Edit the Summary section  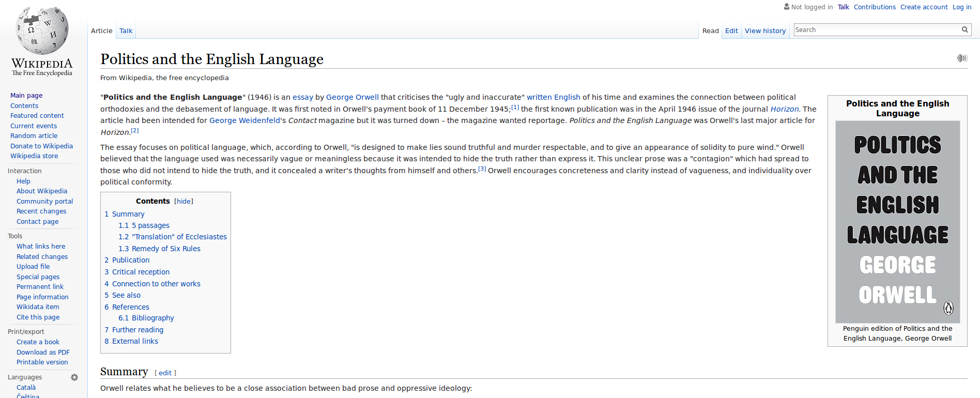pyautogui.click(x=165, y=373)
